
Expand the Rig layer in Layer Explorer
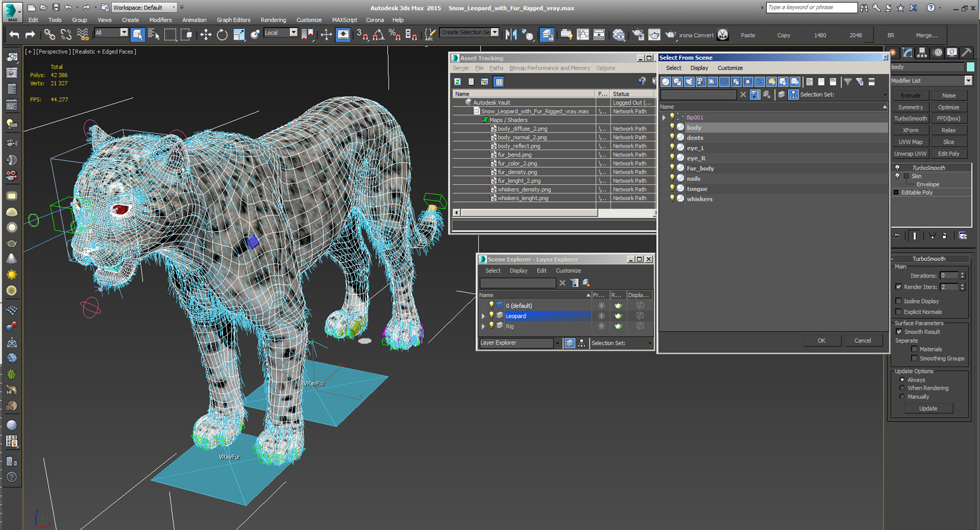pyautogui.click(x=483, y=327)
